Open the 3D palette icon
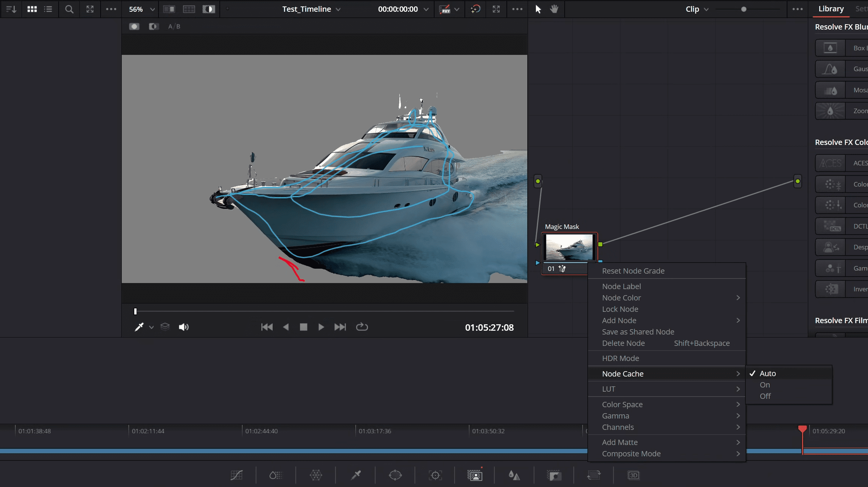This screenshot has height=487, width=868. pos(633,475)
